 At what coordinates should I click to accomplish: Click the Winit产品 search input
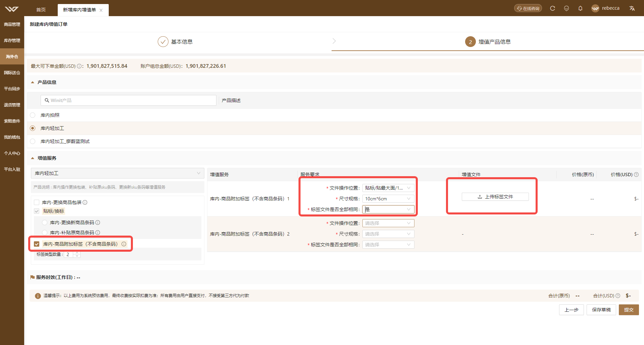point(129,100)
